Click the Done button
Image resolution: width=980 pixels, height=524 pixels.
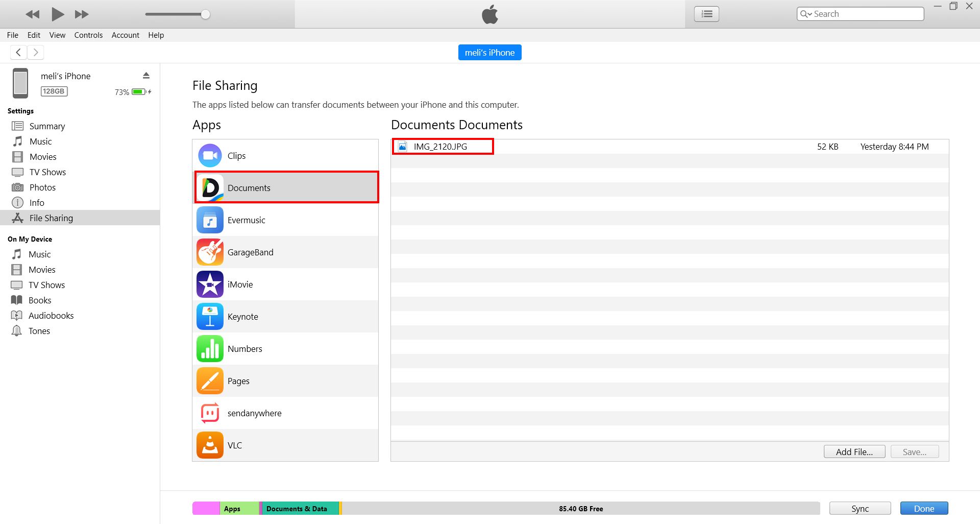(x=924, y=508)
